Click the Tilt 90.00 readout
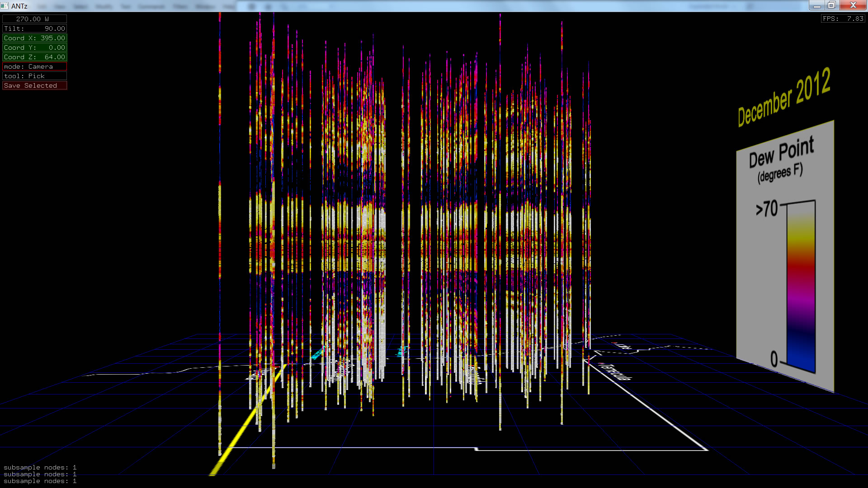Viewport: 868px width, 488px height. tap(34, 28)
